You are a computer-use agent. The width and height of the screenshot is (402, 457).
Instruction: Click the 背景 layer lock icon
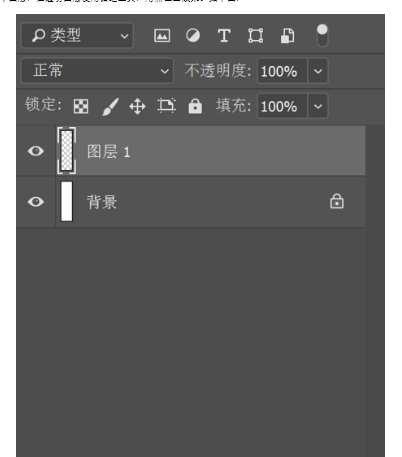(337, 201)
